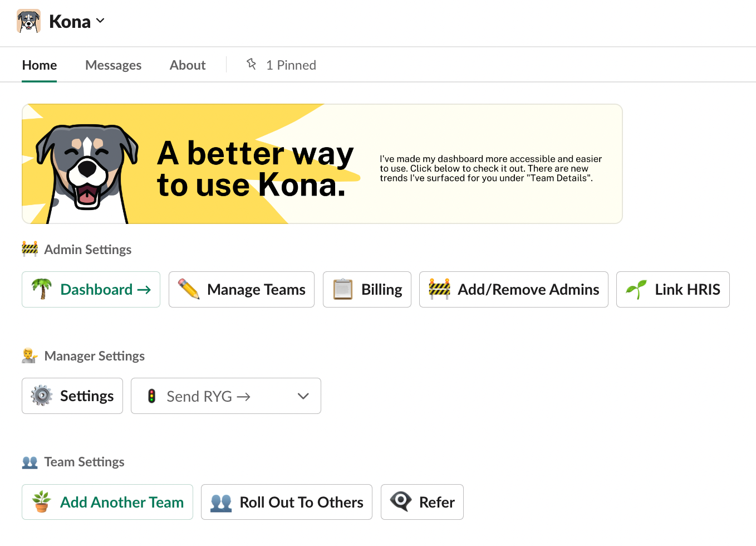This screenshot has width=756, height=546.
Task: Expand the Kona app name chevron
Action: coord(100,21)
